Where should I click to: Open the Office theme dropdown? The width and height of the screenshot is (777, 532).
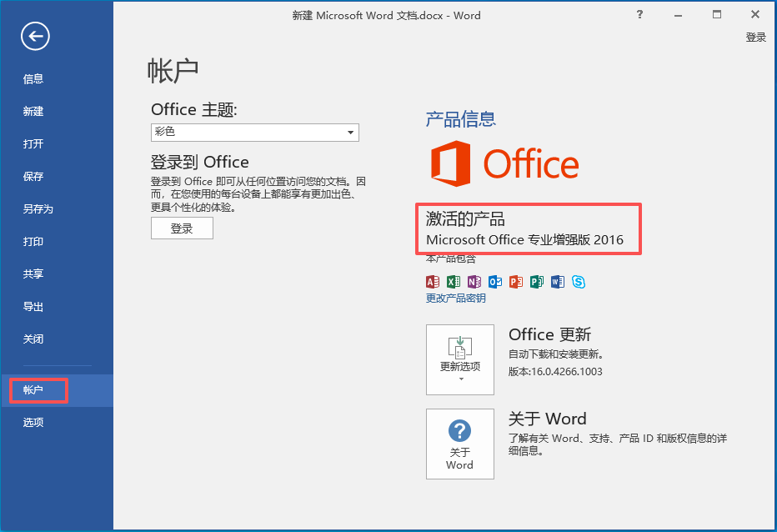[x=255, y=133]
